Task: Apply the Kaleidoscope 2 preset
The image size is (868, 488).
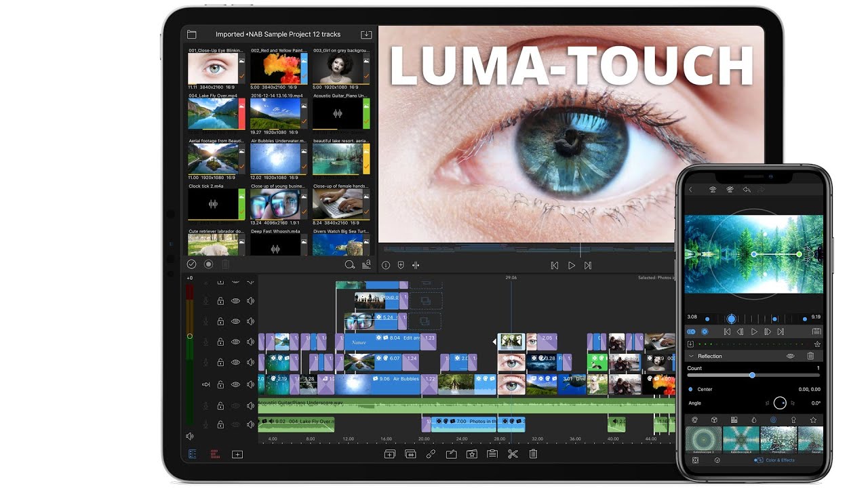Action: point(704,439)
